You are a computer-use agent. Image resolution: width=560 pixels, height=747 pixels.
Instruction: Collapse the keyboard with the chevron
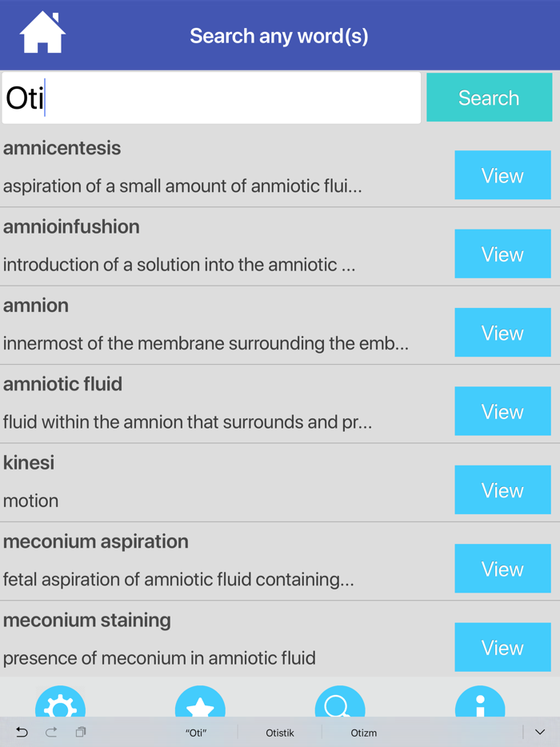538,732
